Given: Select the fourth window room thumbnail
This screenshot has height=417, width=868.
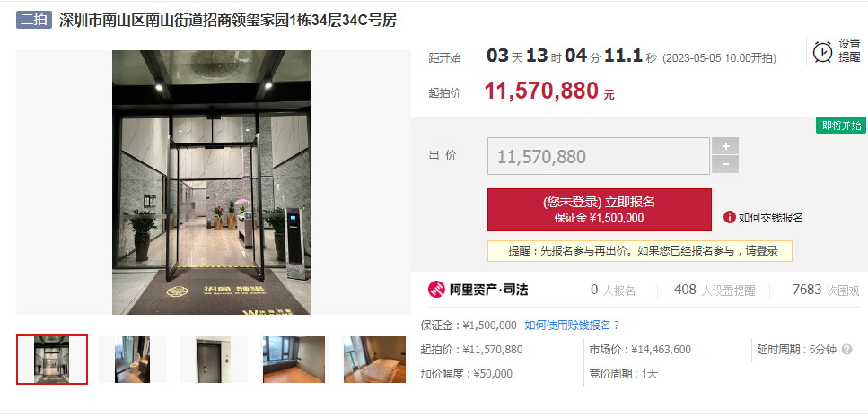Looking at the screenshot, I should tap(294, 360).
